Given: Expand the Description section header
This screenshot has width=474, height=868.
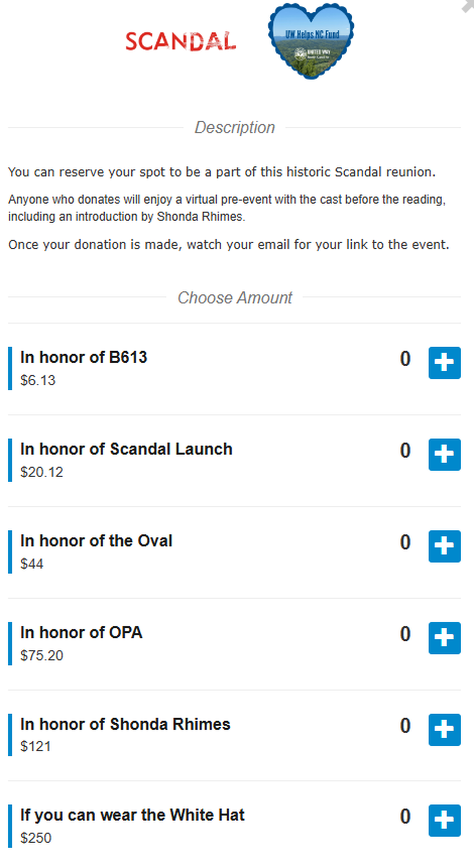Looking at the screenshot, I should point(235,127).
